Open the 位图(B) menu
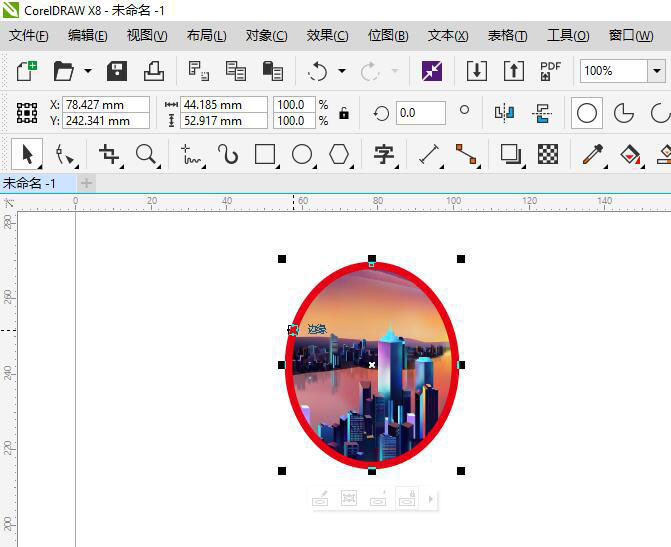The image size is (671, 547). (x=388, y=35)
